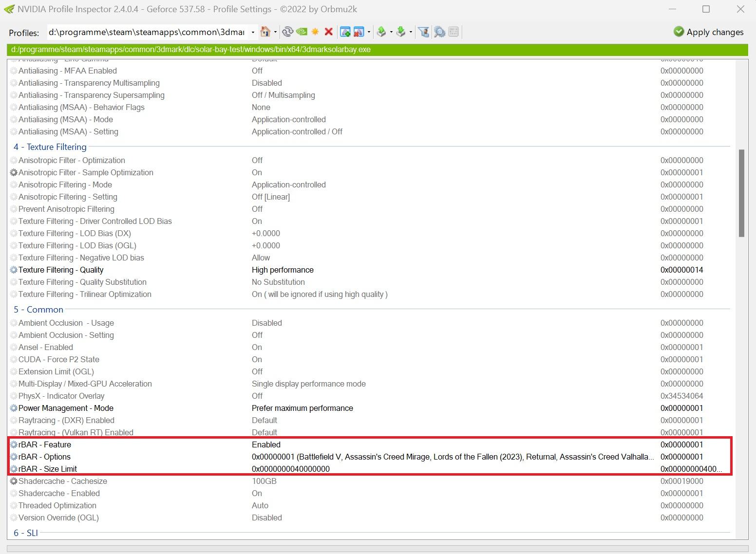
Task: Select Anisotropic Filter - Sample Optimization row
Action: click(370, 172)
